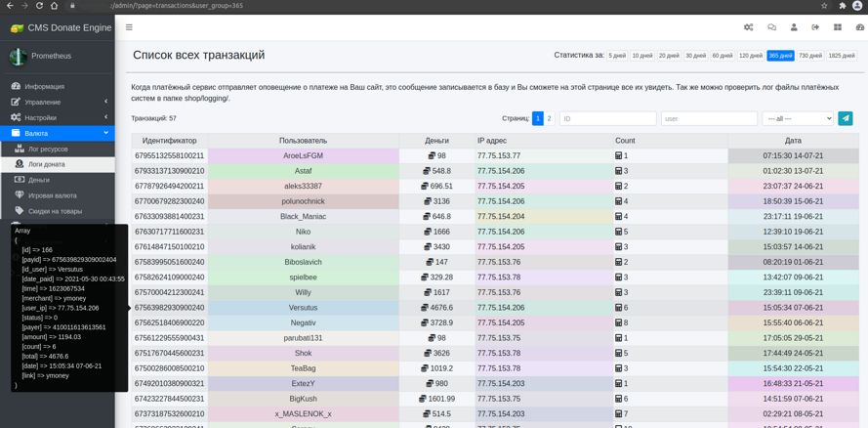This screenshot has width=868, height=428.
Task: Bookmark this page with the star icon
Action: click(824, 6)
